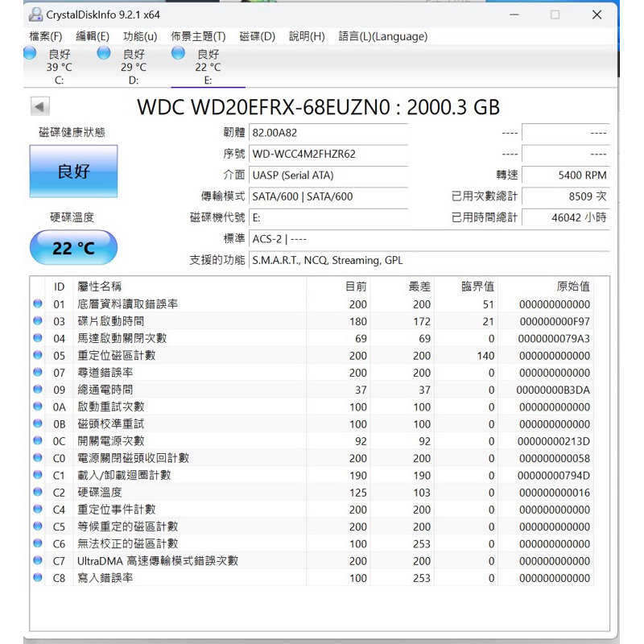644x644 pixels.
Task: Switch to the C: drive at 39 °C
Action: (x=59, y=67)
